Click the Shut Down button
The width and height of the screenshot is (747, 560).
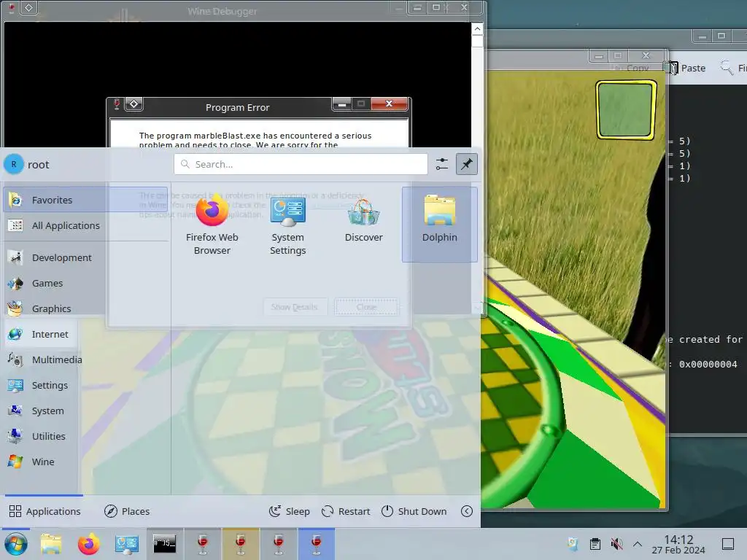(414, 511)
